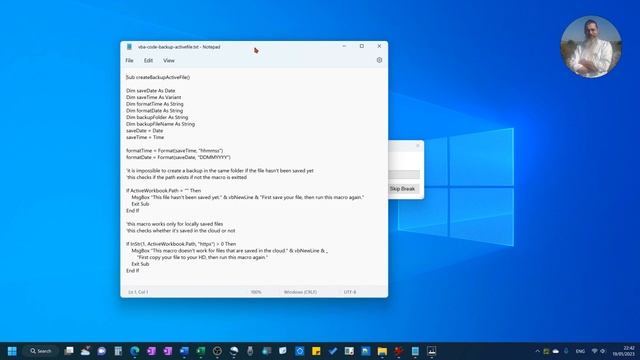Switch to Notepad via its taskbar icon
Viewport: 640px width, 360px height.
(415, 351)
